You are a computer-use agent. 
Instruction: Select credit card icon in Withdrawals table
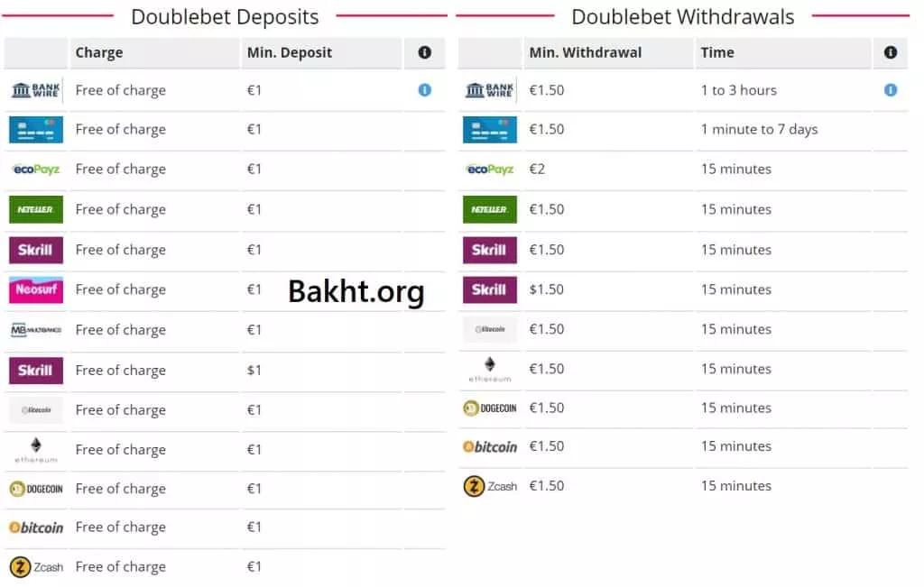point(490,130)
